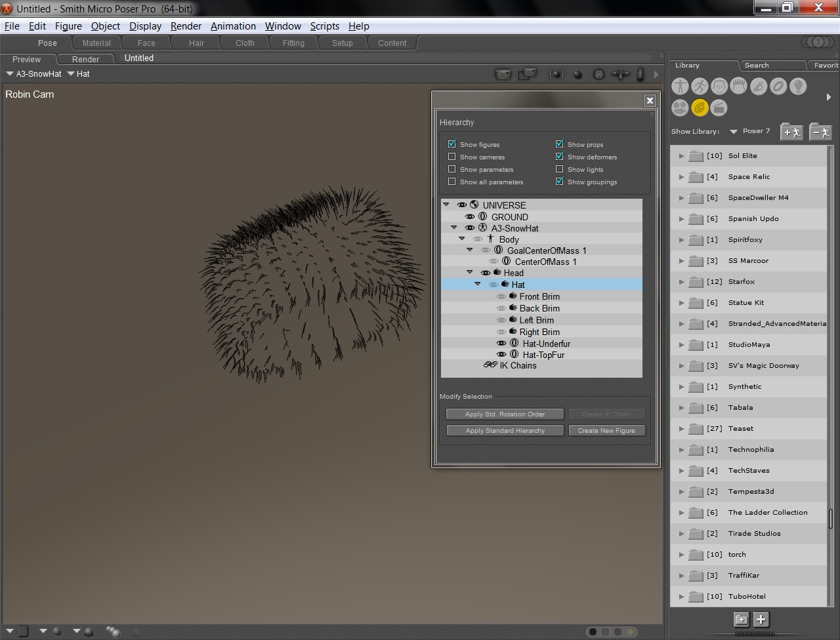Collapse the Head node in hierarchy
This screenshot has height=640, width=840.
470,273
